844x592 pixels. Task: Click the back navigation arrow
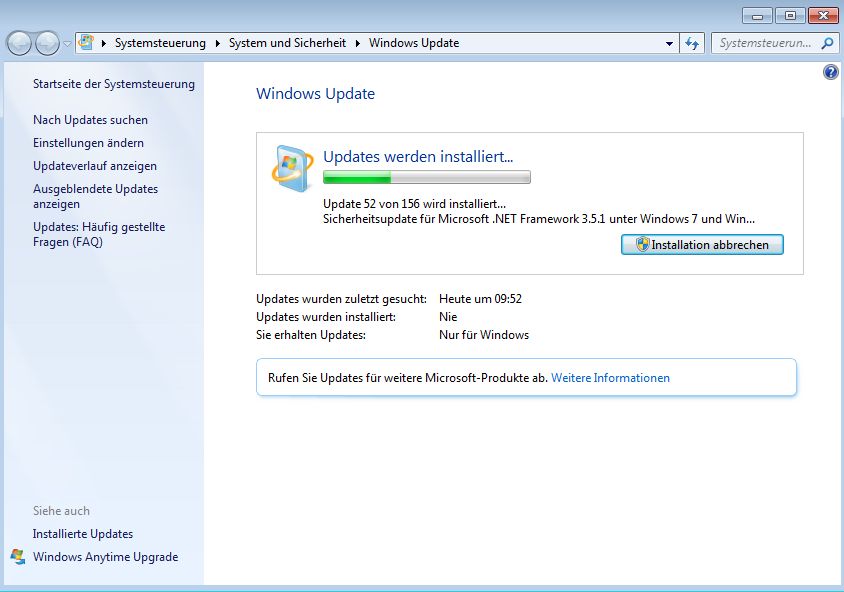19,43
